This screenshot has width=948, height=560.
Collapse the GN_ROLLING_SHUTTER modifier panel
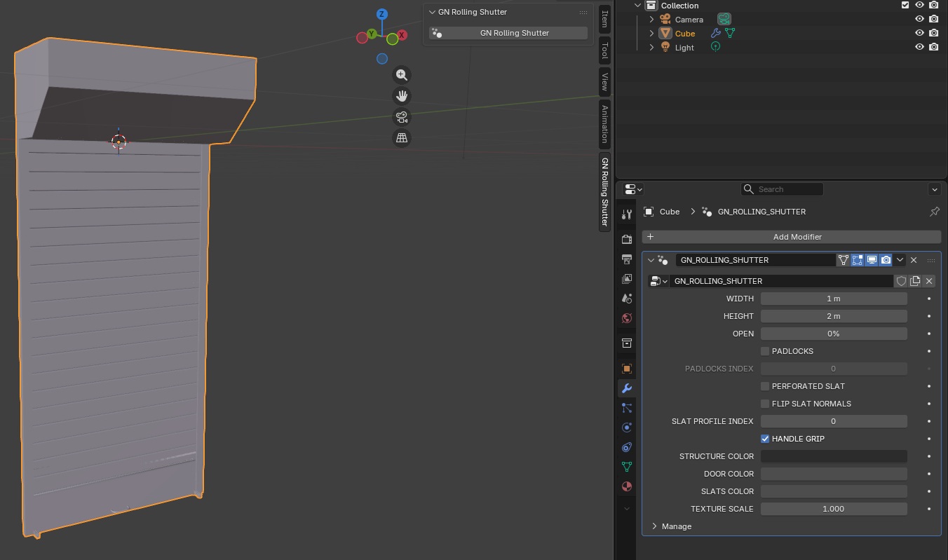[651, 260]
